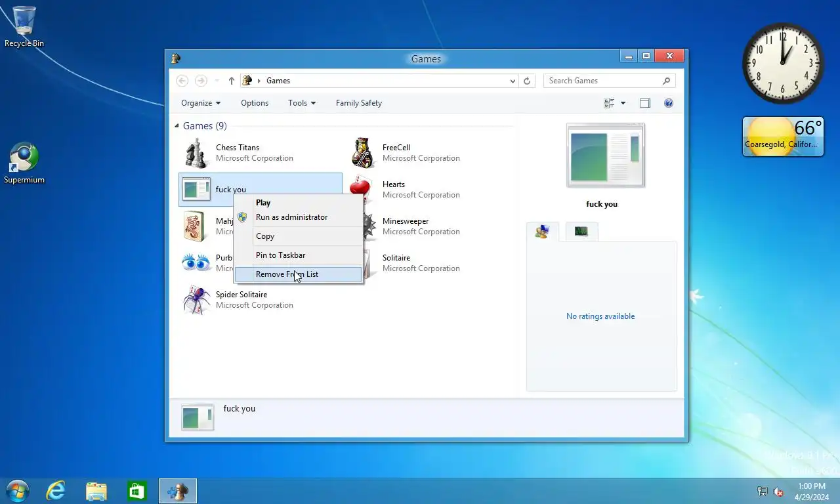Viewport: 840px width, 504px height.
Task: Open the Recycle Bin desktop icon
Action: (24, 26)
